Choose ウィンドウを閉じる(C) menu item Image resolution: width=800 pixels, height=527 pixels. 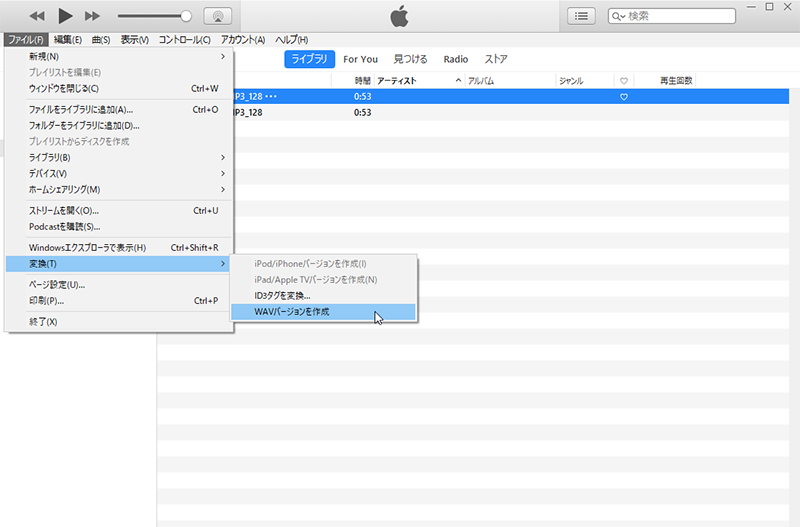coord(119,88)
